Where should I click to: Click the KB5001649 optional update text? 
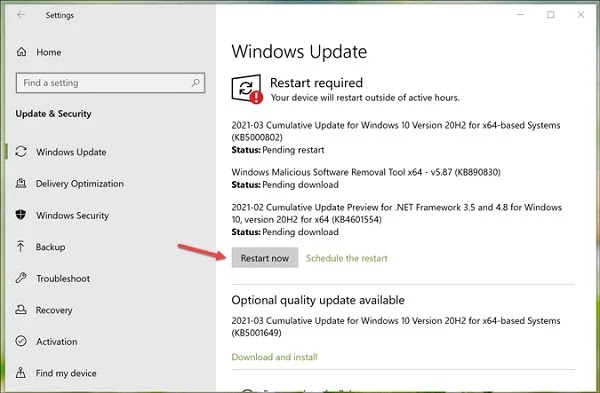[396, 326]
